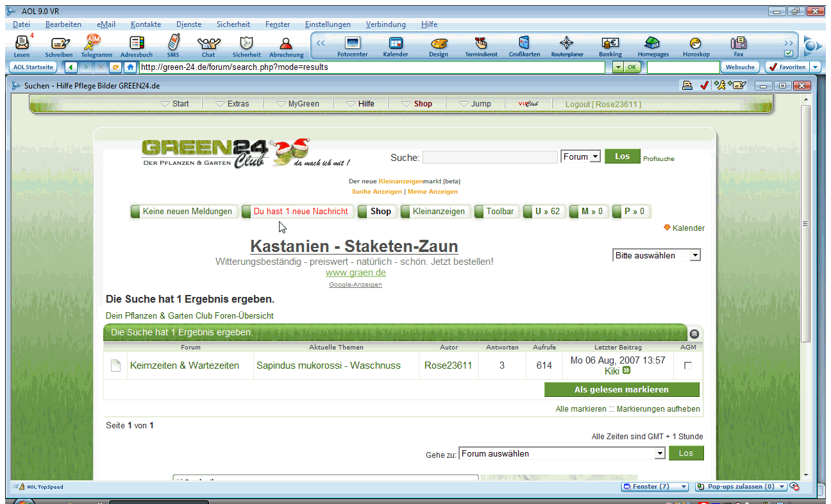Open the Lesen mailbox icon
The height and width of the screenshot is (504, 831).
(x=22, y=44)
